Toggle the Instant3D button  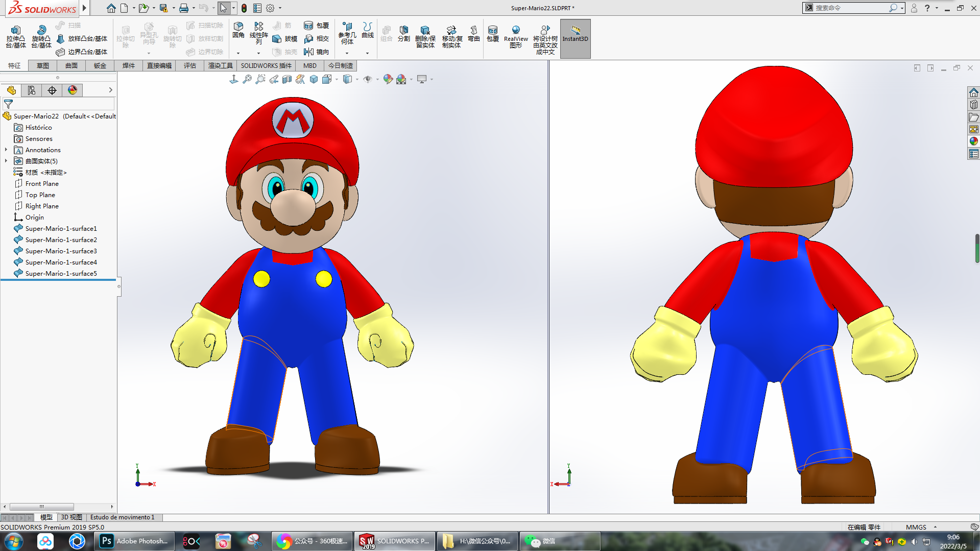576,39
